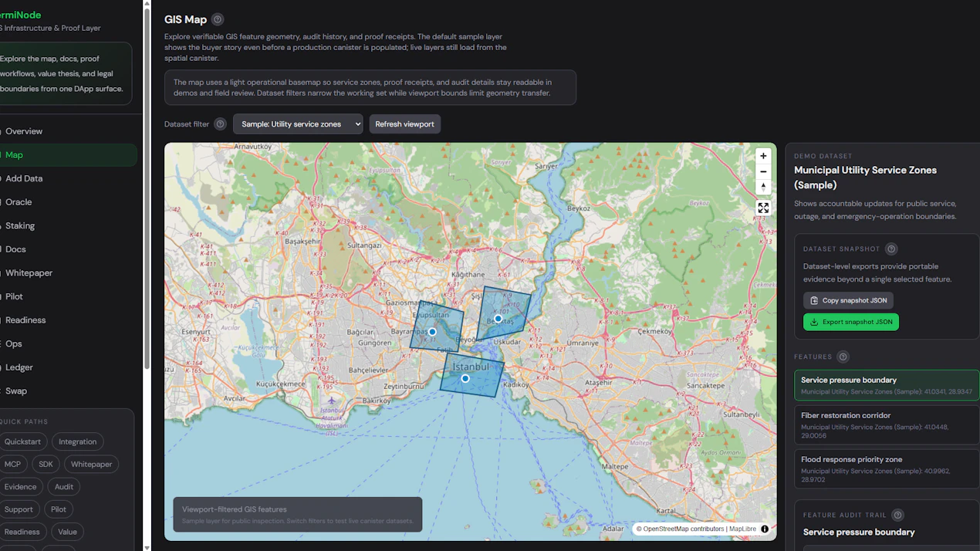Viewport: 980px width, 551px height.
Task: Zoom in on the map
Action: point(763,156)
